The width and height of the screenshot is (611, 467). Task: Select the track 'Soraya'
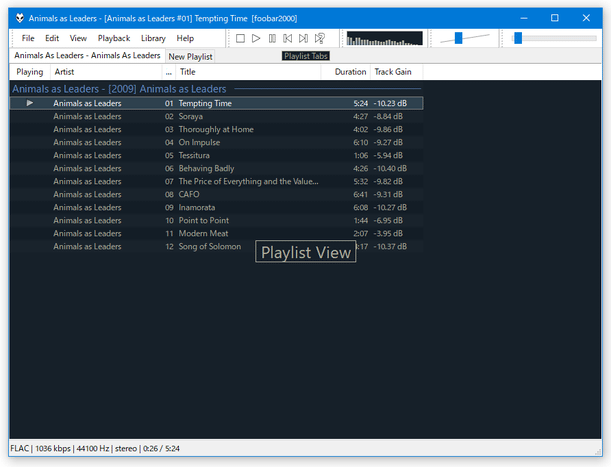[216, 116]
